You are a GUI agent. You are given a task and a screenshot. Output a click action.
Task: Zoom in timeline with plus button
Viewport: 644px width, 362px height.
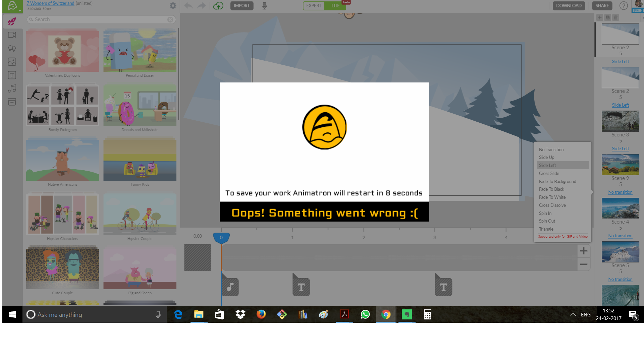tap(584, 251)
